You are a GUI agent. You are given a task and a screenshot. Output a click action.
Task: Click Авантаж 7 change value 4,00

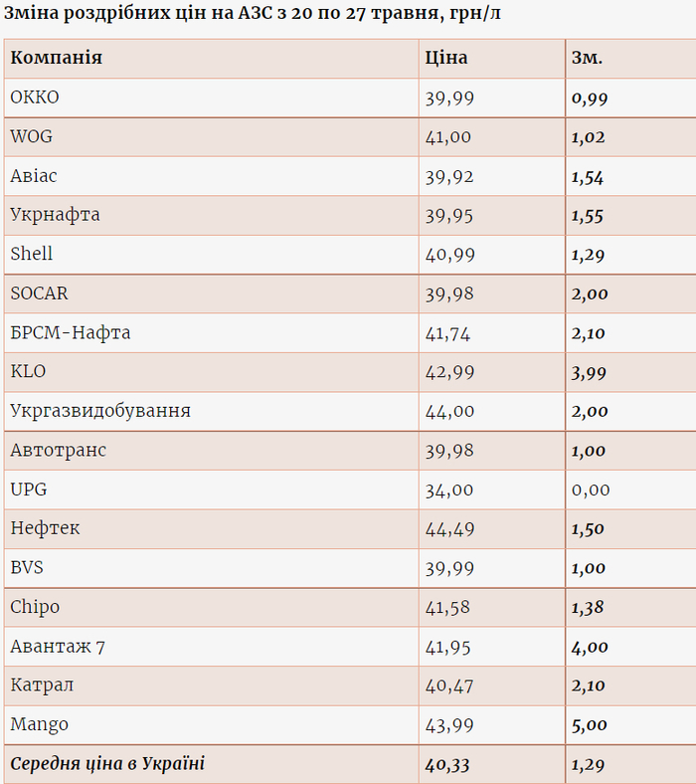[x=590, y=647]
